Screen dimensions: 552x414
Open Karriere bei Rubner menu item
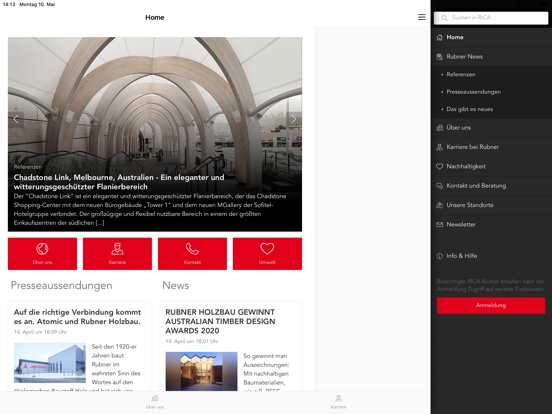coord(491,147)
